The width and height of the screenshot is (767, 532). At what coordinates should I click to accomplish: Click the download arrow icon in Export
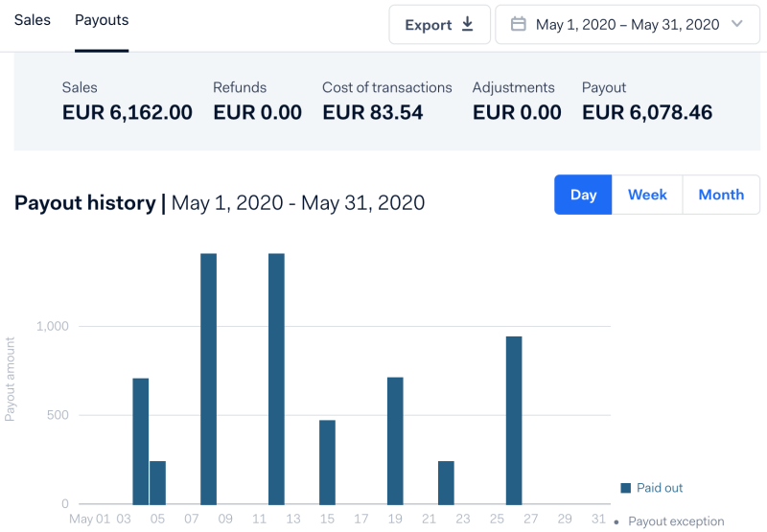[468, 25]
